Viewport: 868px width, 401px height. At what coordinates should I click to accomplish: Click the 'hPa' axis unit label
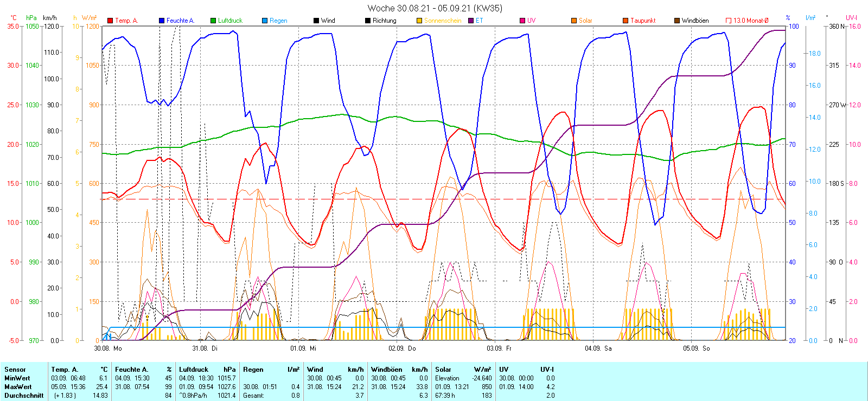tap(31, 18)
